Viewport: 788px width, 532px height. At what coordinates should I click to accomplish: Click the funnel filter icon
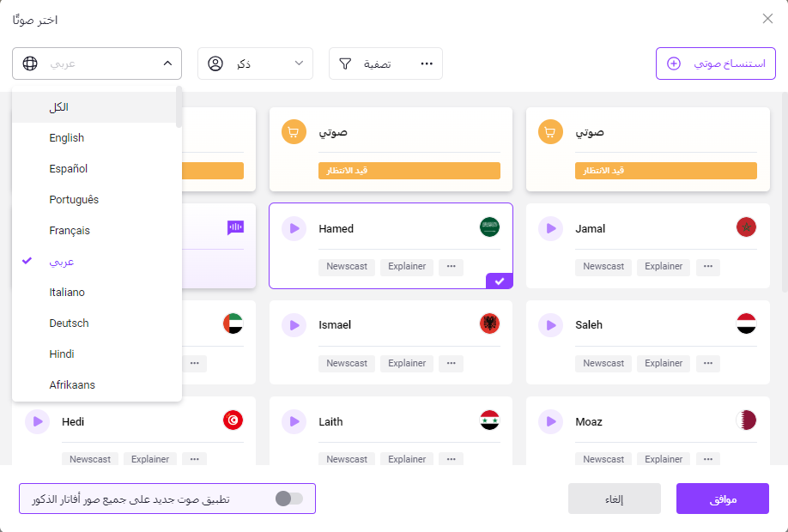pos(345,63)
